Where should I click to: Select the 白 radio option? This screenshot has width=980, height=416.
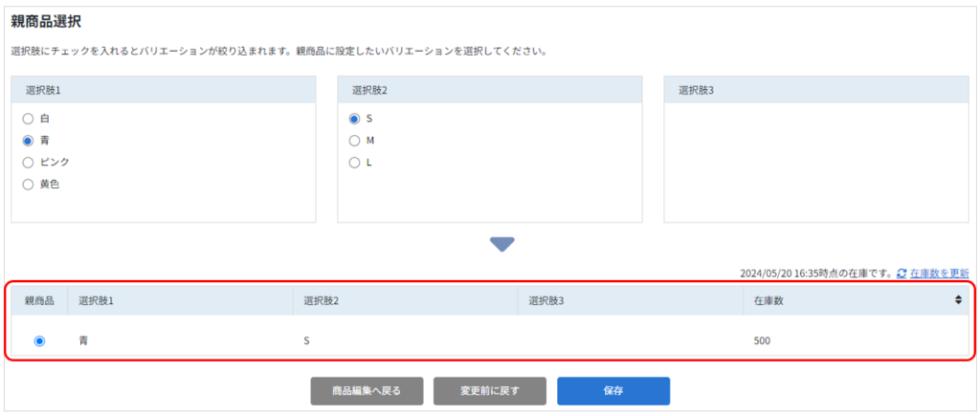point(28,119)
